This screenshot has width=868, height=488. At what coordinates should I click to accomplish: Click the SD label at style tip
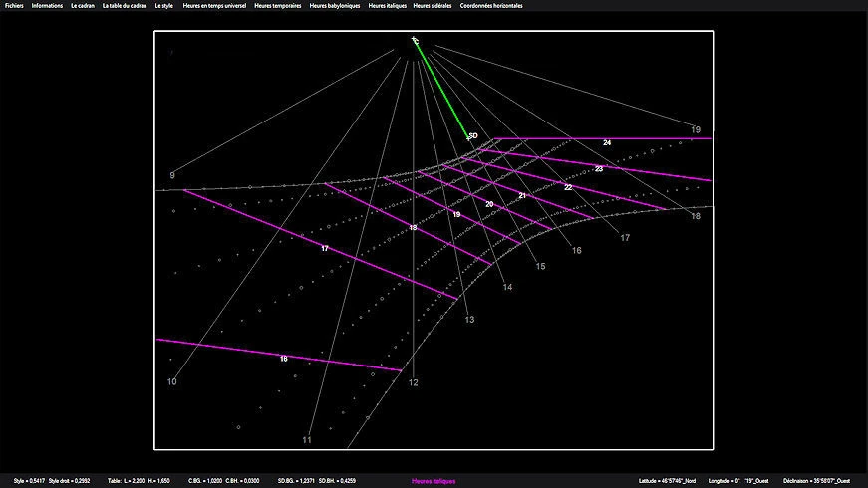click(472, 135)
